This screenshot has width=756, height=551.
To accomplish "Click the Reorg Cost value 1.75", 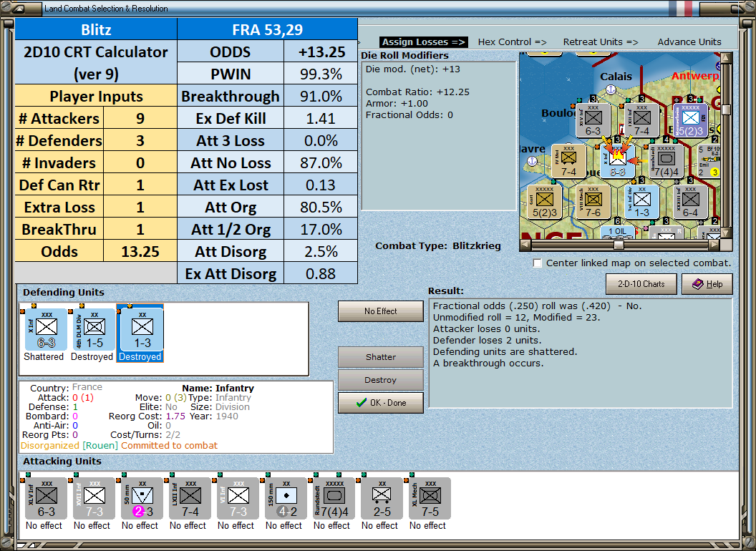I will click(175, 416).
